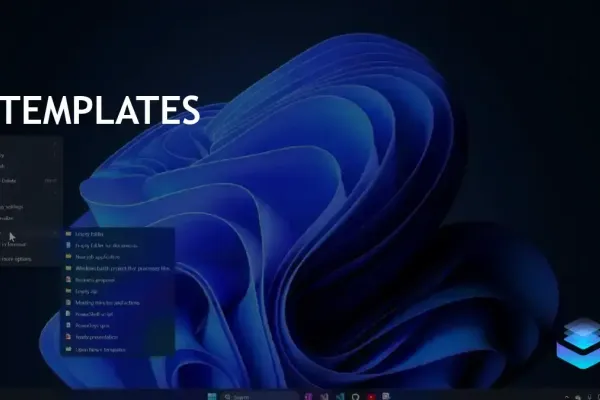The image size is (600, 400).
Task: Open the GitHub icon on taskbar
Action: click(355, 397)
